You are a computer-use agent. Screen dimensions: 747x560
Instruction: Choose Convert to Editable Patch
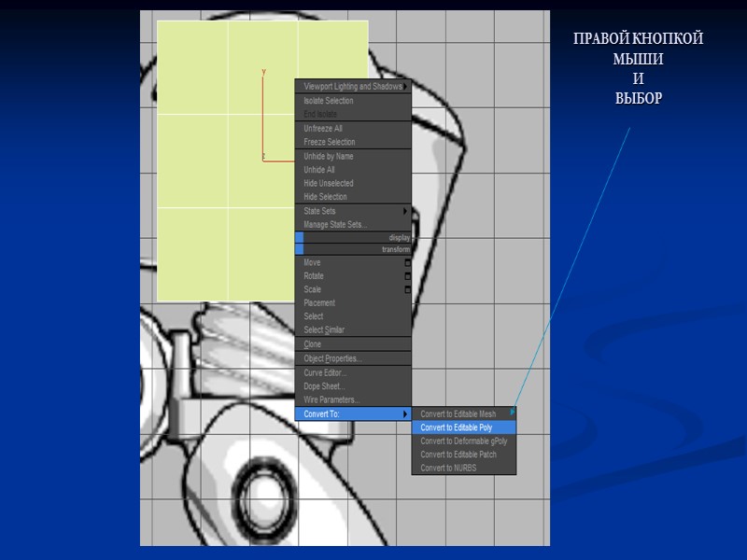463,455
